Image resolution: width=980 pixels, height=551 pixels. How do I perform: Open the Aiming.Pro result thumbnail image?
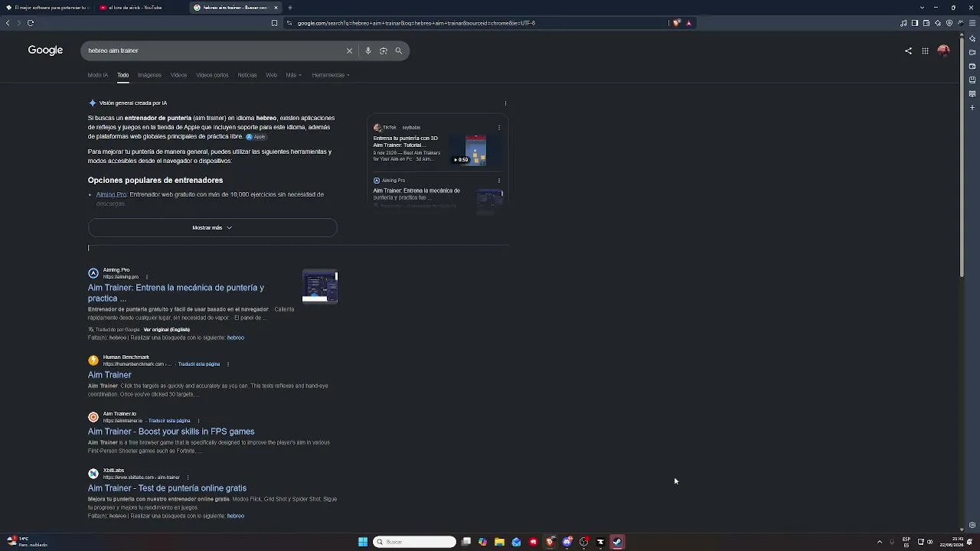coord(320,287)
